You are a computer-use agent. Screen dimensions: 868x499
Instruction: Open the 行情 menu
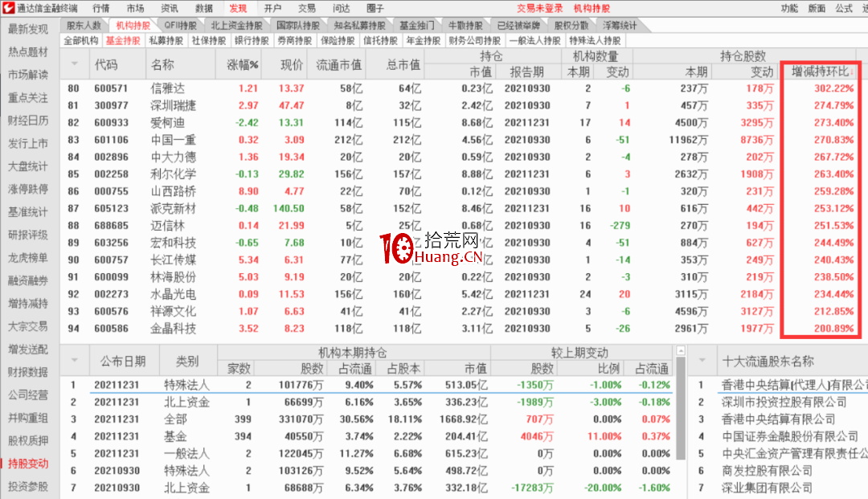100,8
